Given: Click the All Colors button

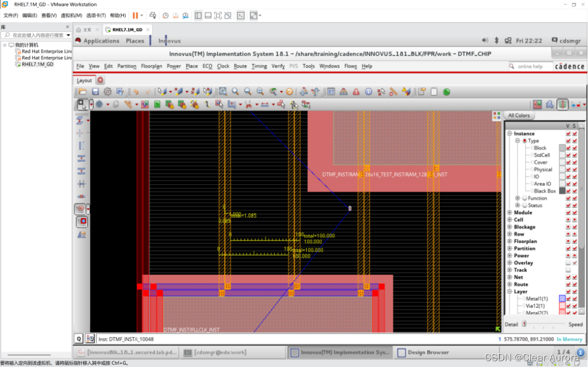Looking at the screenshot, I should click(x=519, y=115).
